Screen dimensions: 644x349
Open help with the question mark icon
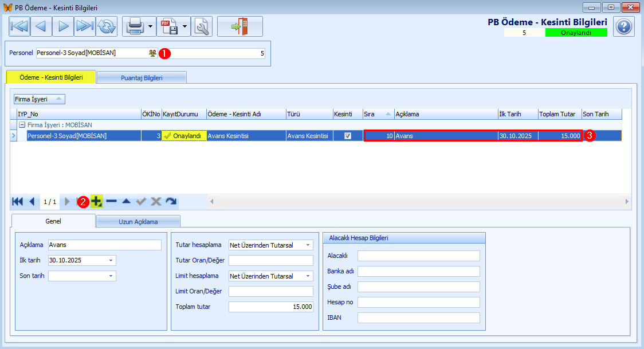pyautogui.click(x=623, y=26)
